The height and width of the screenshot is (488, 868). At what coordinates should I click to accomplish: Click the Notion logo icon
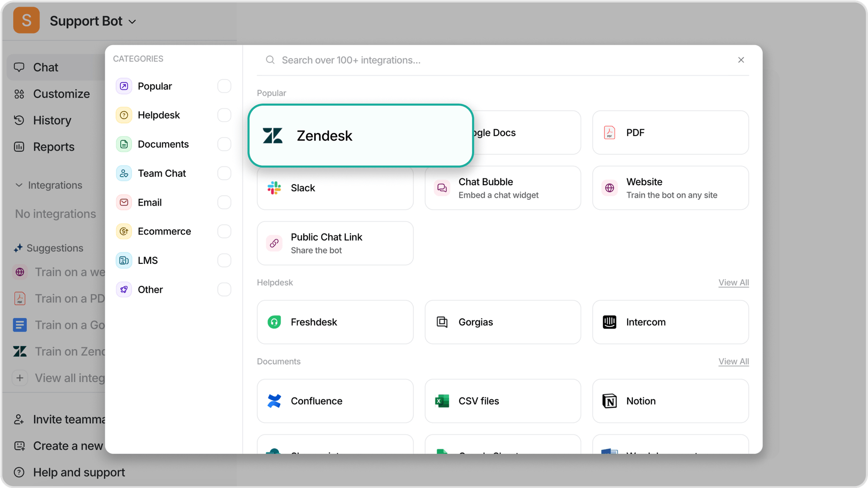(x=609, y=401)
